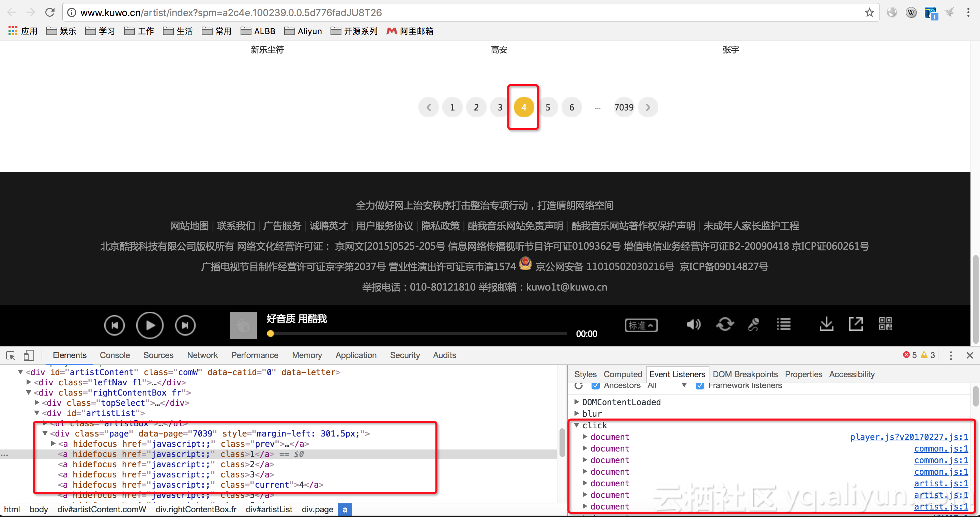980x517 pixels.
Task: Click the warning count indicator showing 3
Action: [x=928, y=355]
